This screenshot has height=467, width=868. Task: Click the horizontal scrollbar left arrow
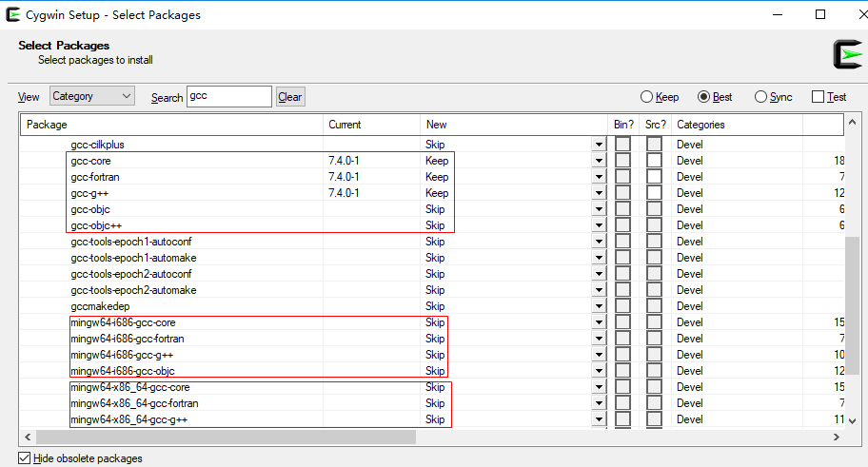coord(28,438)
